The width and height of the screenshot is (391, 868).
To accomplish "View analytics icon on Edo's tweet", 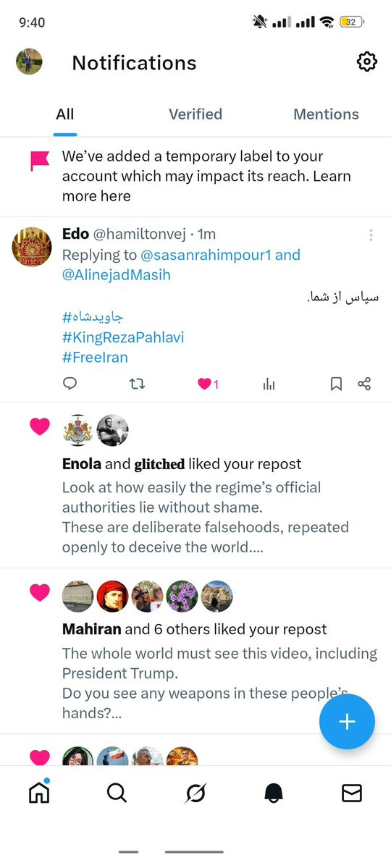I will [x=269, y=384].
